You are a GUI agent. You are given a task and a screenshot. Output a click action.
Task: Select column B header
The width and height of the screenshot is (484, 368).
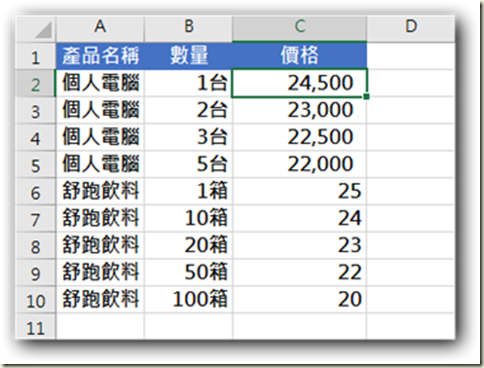tap(188, 28)
